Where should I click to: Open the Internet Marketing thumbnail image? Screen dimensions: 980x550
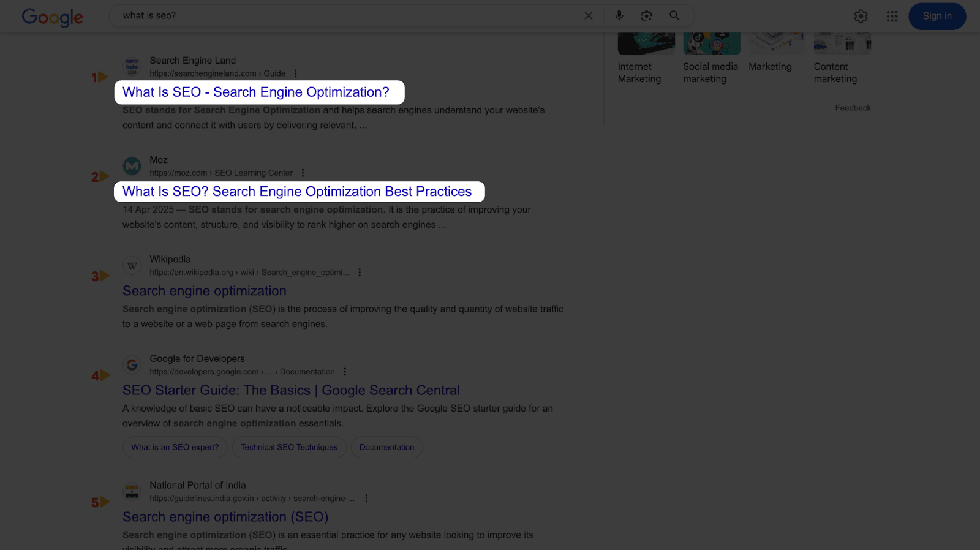coord(646,44)
